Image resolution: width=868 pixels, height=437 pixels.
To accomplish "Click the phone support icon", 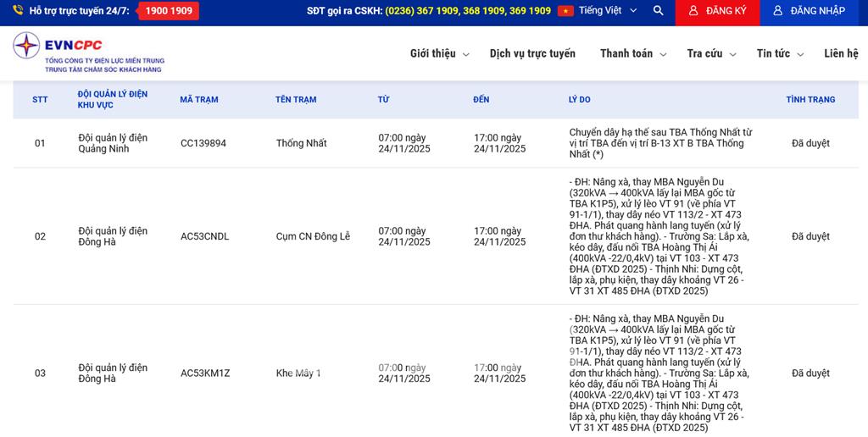I will click(18, 11).
